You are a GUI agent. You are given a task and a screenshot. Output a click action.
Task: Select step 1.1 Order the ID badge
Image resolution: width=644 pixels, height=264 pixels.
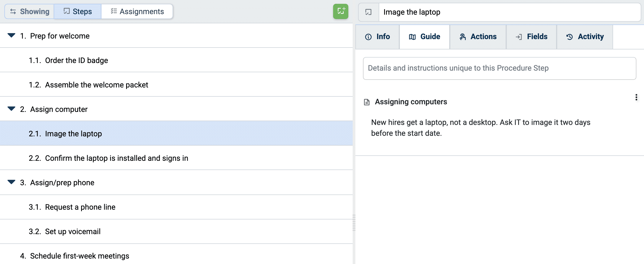pyautogui.click(x=176, y=60)
